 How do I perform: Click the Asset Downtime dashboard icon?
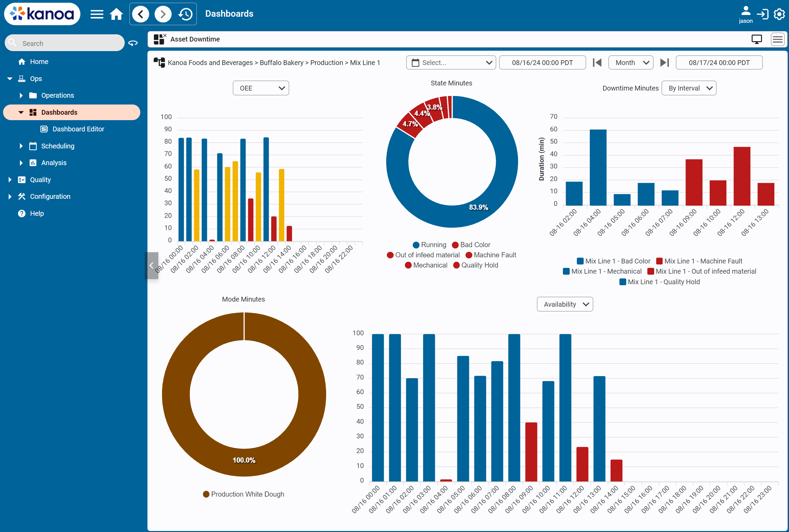click(160, 39)
